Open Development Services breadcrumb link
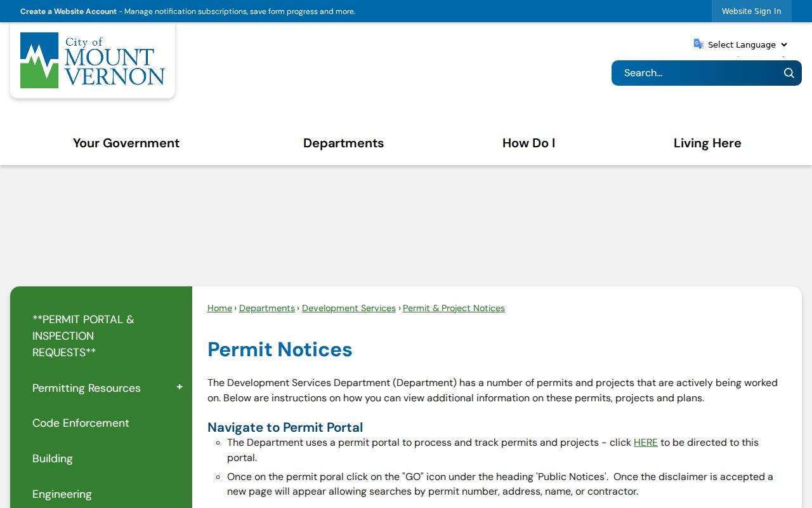The width and height of the screenshot is (812, 508). tap(349, 308)
